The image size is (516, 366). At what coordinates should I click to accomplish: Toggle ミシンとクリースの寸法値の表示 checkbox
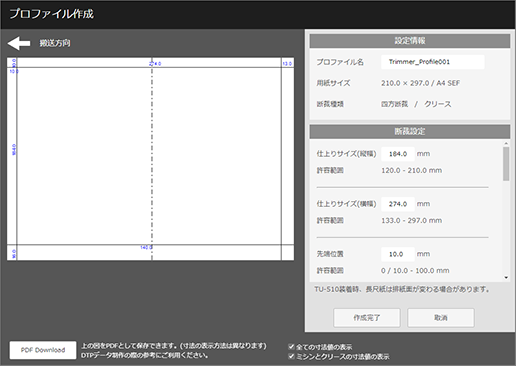[291, 356]
